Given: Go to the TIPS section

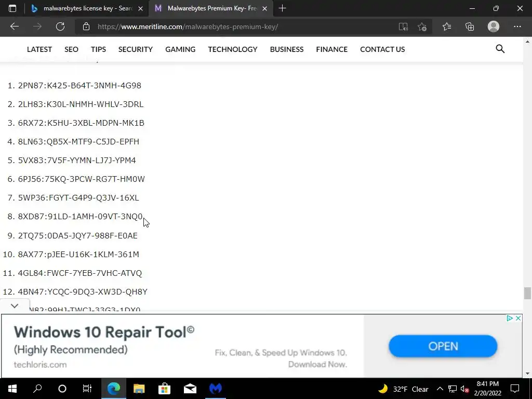Looking at the screenshot, I should (x=98, y=49).
